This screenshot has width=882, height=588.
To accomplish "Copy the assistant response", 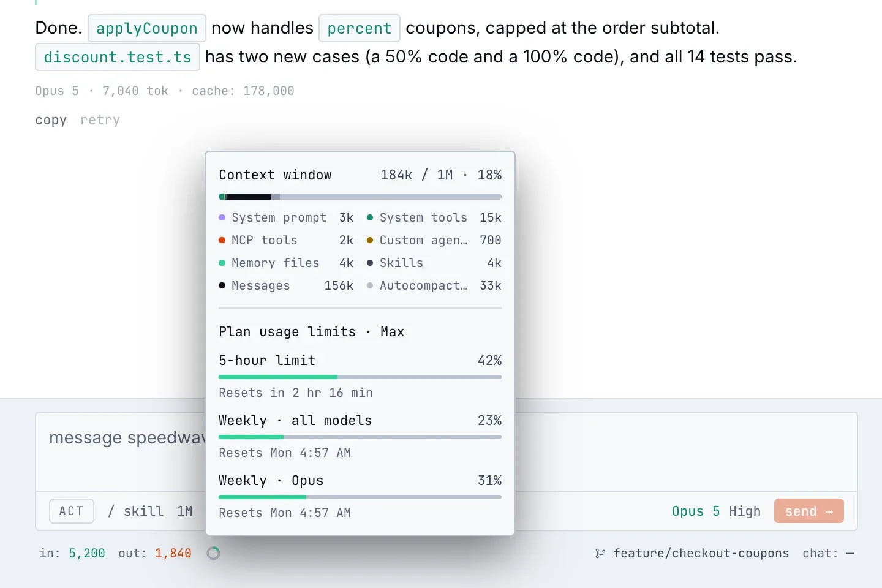I will 51,120.
